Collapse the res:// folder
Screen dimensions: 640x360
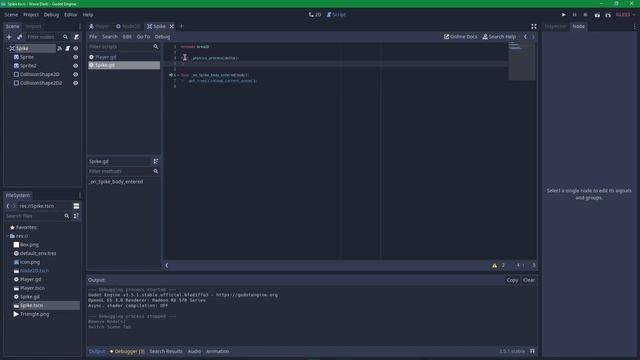pos(7,236)
